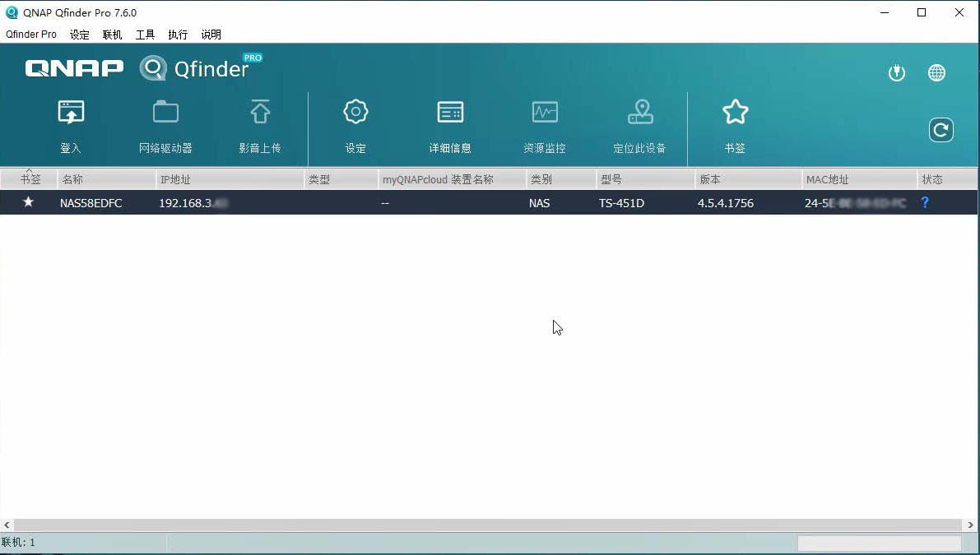
Task: Click the refresh button on the right
Action: tap(941, 130)
